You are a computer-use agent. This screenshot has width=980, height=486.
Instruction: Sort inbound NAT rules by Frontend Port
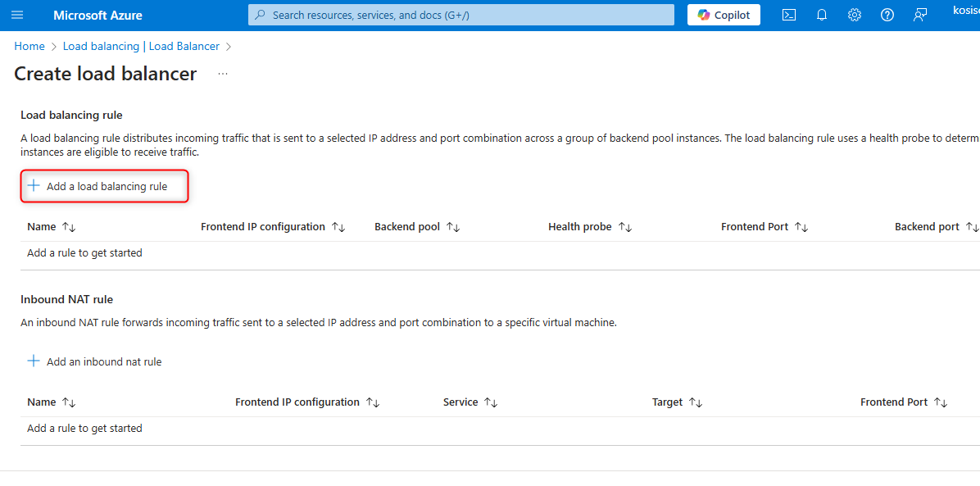pyautogui.click(x=905, y=402)
